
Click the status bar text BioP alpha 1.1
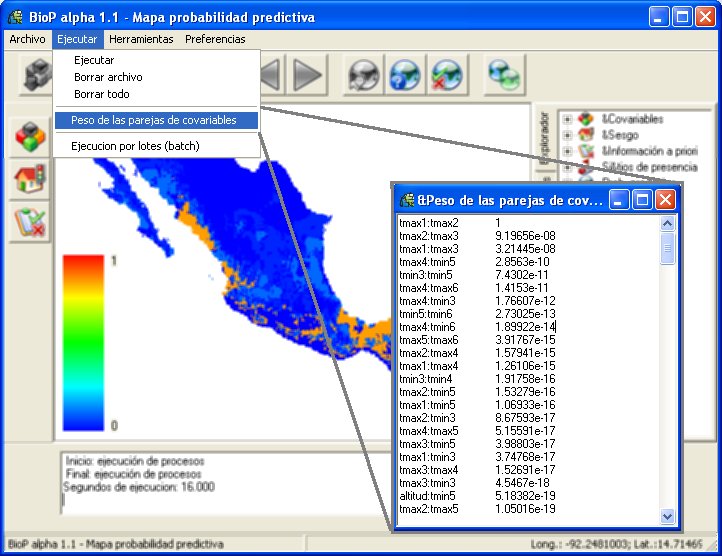point(116,544)
